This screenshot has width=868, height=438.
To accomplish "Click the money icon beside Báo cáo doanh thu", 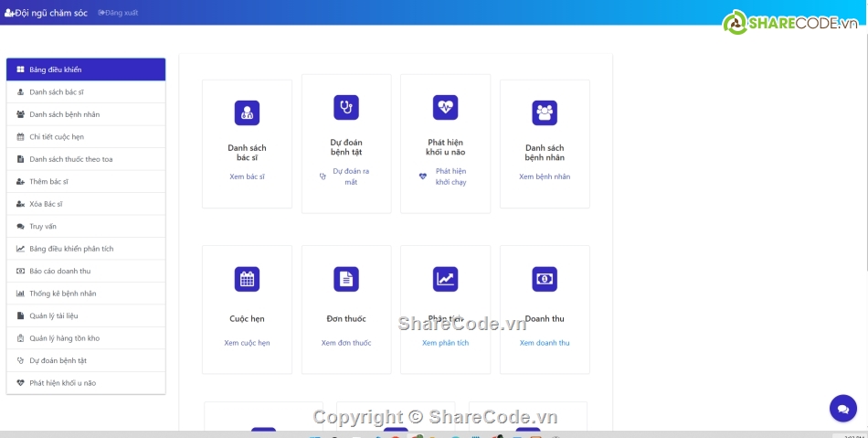I will [20, 271].
